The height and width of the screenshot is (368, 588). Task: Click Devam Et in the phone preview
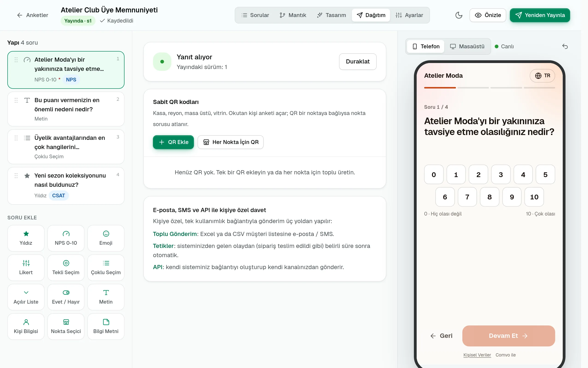508,336
